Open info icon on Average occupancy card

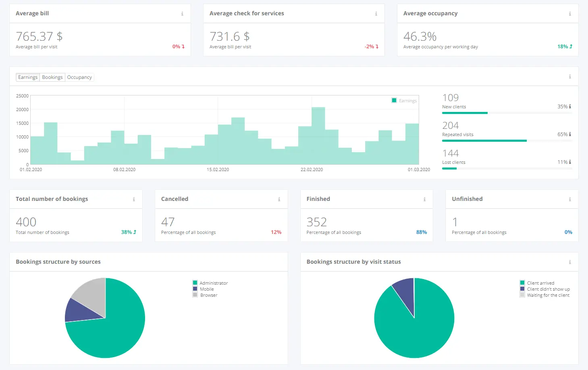click(x=570, y=14)
